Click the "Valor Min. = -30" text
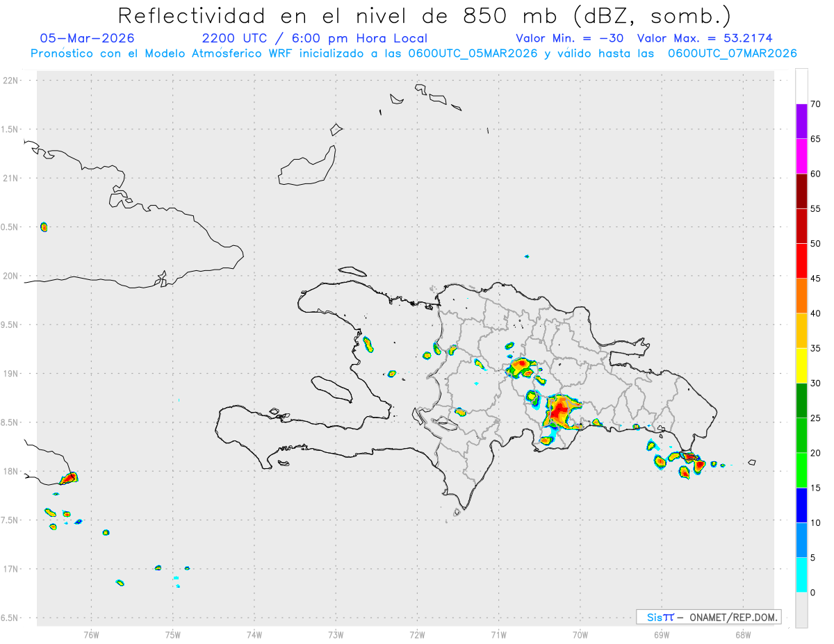This screenshot has height=644, width=834. pyautogui.click(x=571, y=38)
